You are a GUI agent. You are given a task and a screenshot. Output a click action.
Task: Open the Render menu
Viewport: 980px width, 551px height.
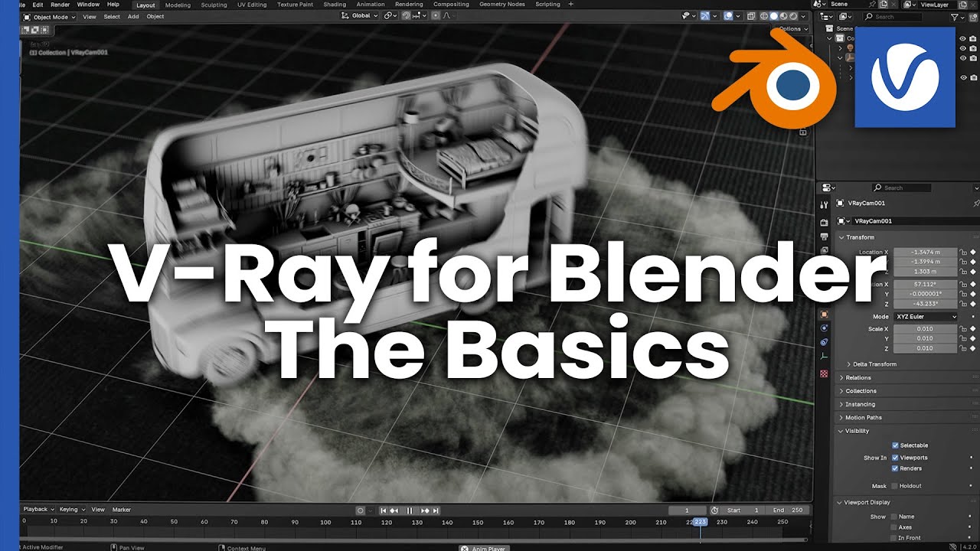60,5
